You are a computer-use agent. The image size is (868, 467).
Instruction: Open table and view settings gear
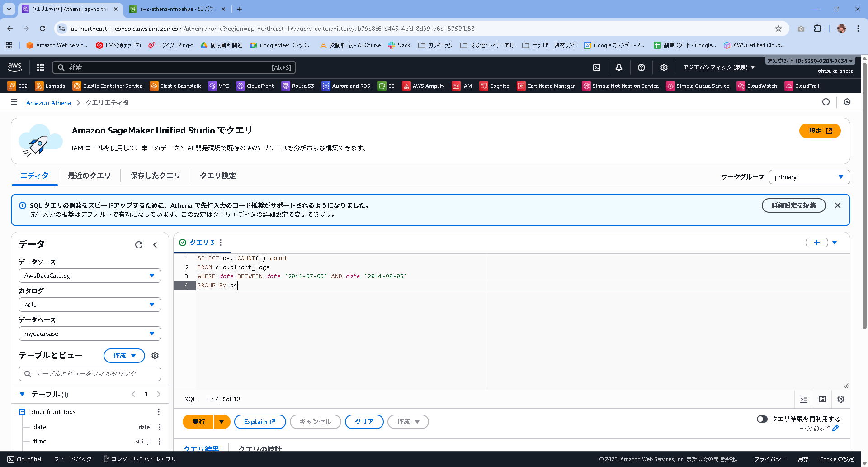click(155, 356)
